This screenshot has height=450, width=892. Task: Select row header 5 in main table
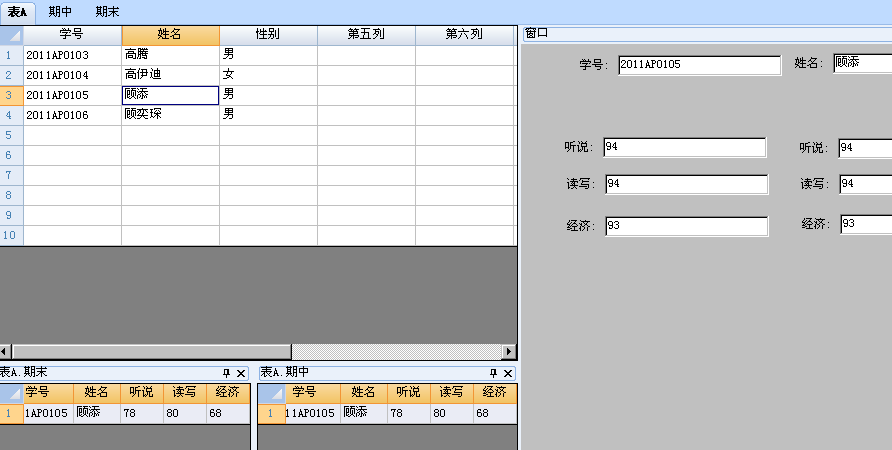click(11, 135)
